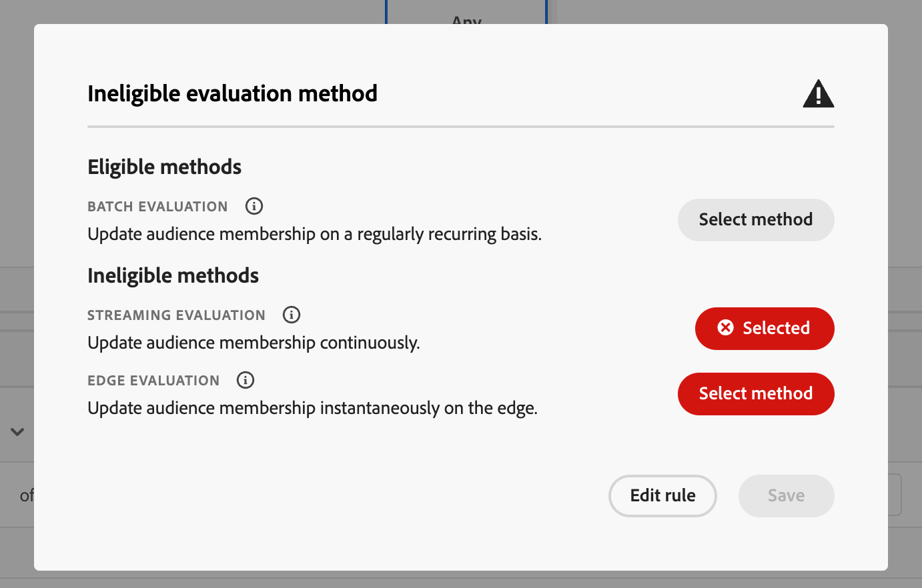Click the X icon to deselect Streaming Evaluation
The image size is (922, 588).
coord(725,328)
